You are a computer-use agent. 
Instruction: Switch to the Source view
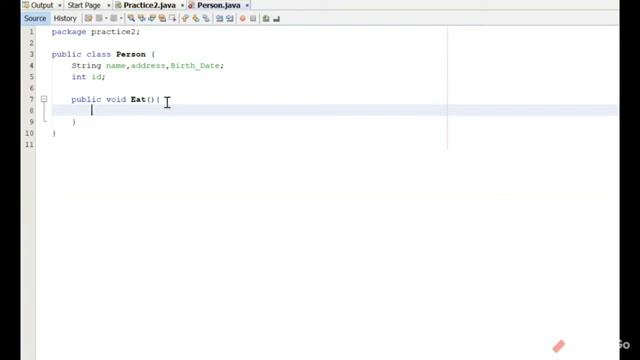(35, 18)
